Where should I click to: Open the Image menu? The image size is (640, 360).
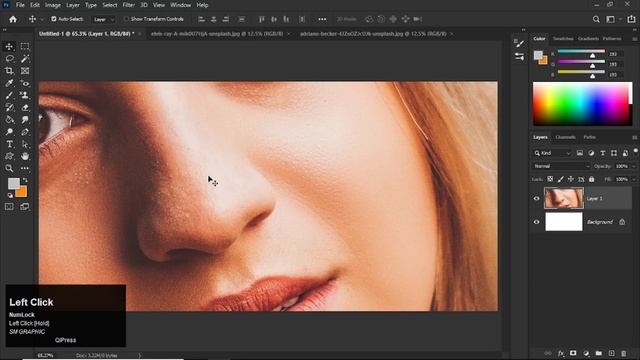53,5
